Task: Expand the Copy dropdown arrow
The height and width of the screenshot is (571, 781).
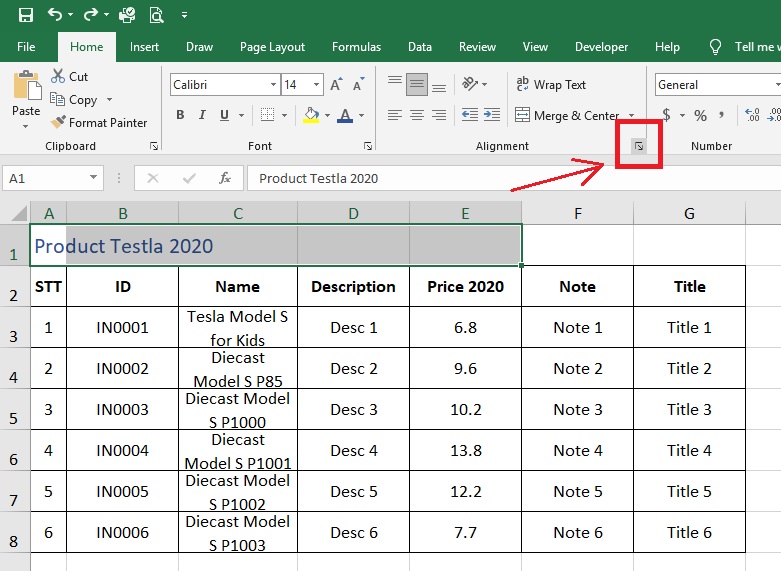Action: pyautogui.click(x=109, y=100)
